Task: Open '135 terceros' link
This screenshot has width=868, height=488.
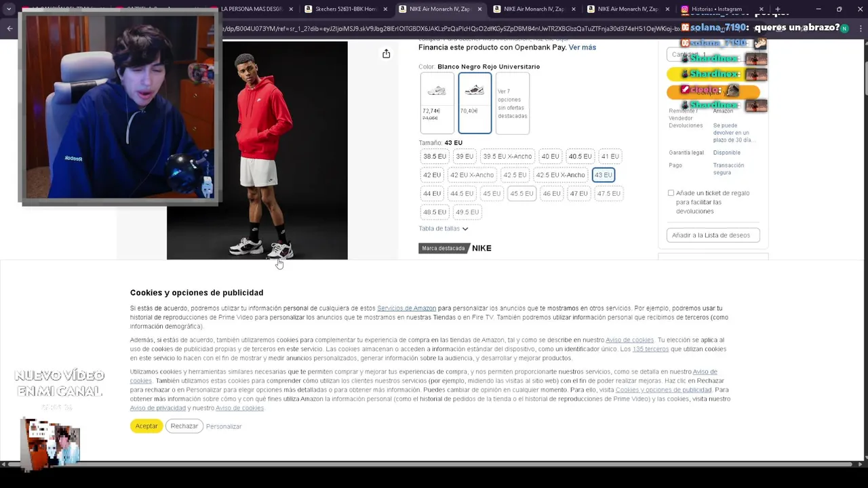Action: [650, 349]
